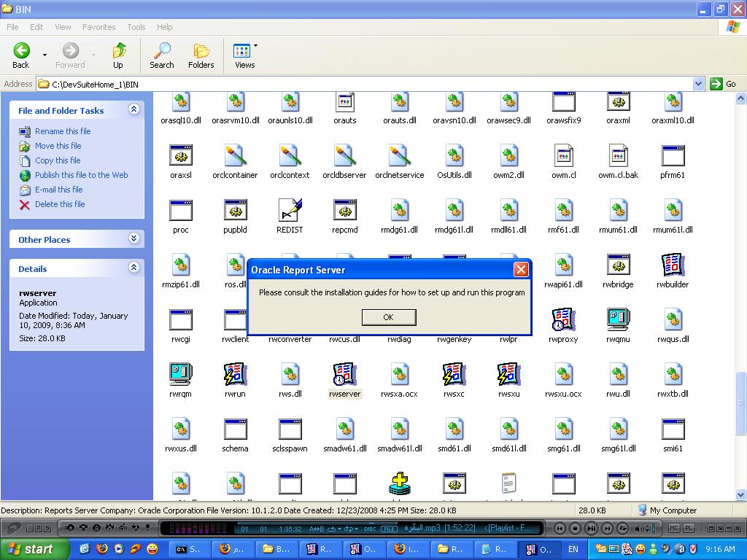Screen dimensions: 747x560
Task: Select the rwbuilder file icon
Action: coord(673,266)
